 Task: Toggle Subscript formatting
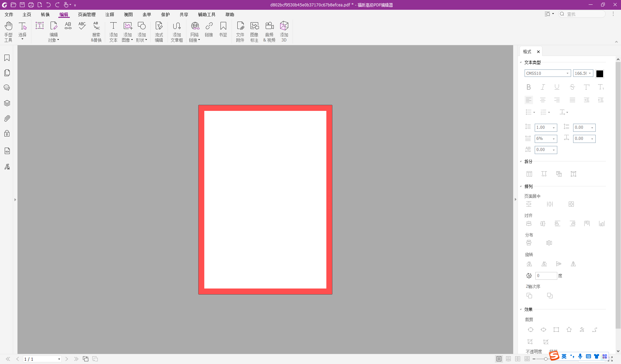601,87
